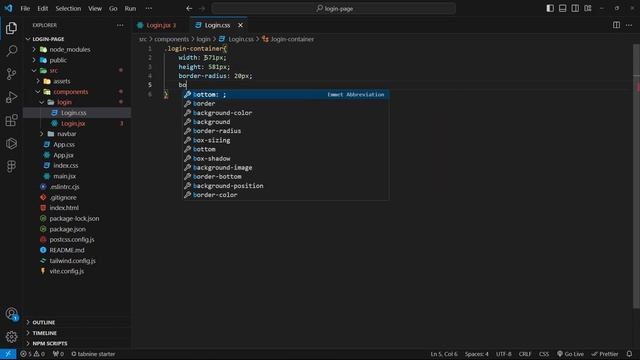Select the box-sizing suggestion
Image resolution: width=640 pixels, height=360 pixels.
click(x=285, y=140)
